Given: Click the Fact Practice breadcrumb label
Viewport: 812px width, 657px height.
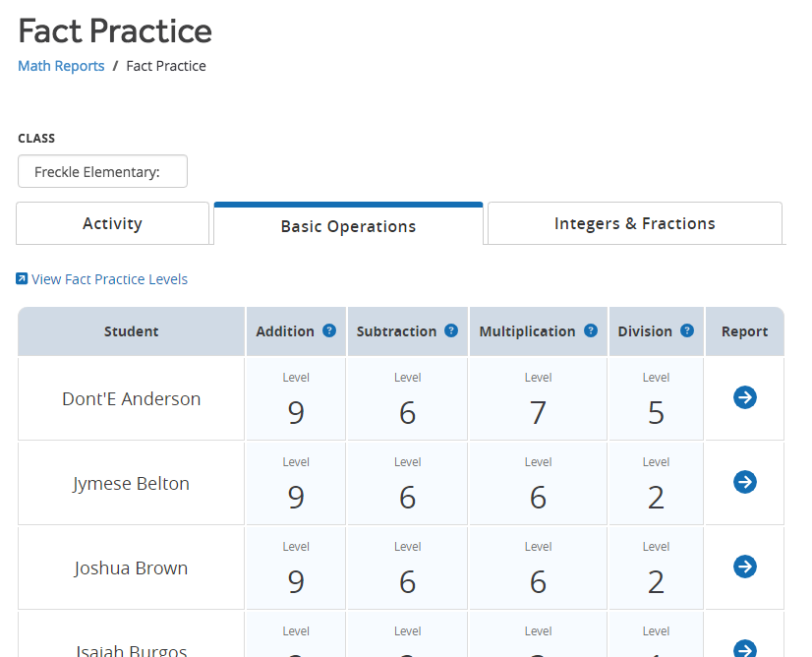Looking at the screenshot, I should 166,65.
